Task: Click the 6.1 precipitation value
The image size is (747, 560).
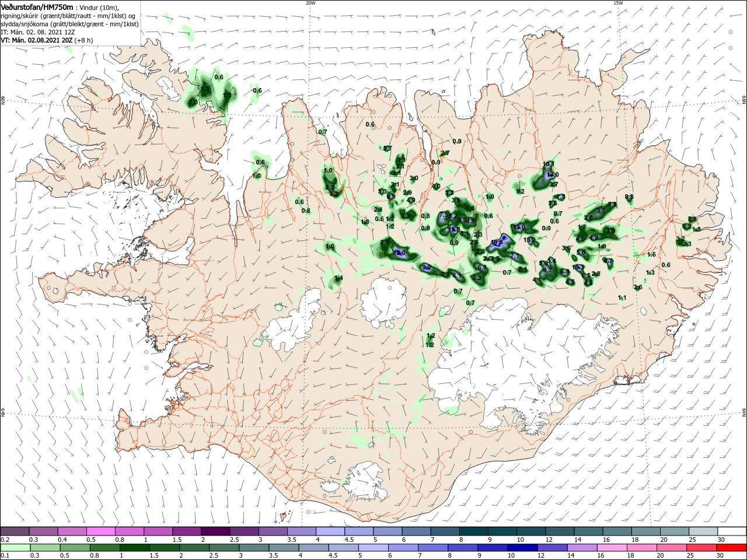Action: (457, 275)
